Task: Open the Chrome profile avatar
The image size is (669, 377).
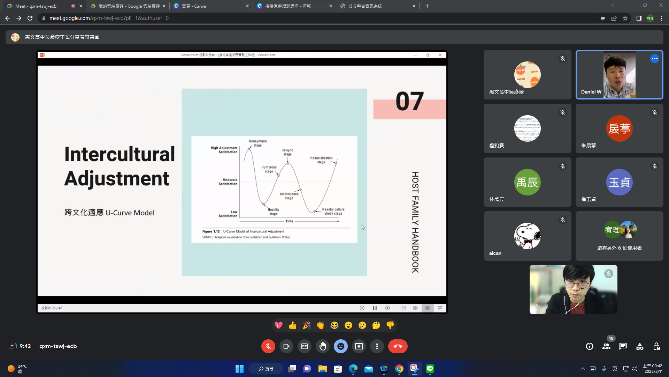Action: click(650, 18)
